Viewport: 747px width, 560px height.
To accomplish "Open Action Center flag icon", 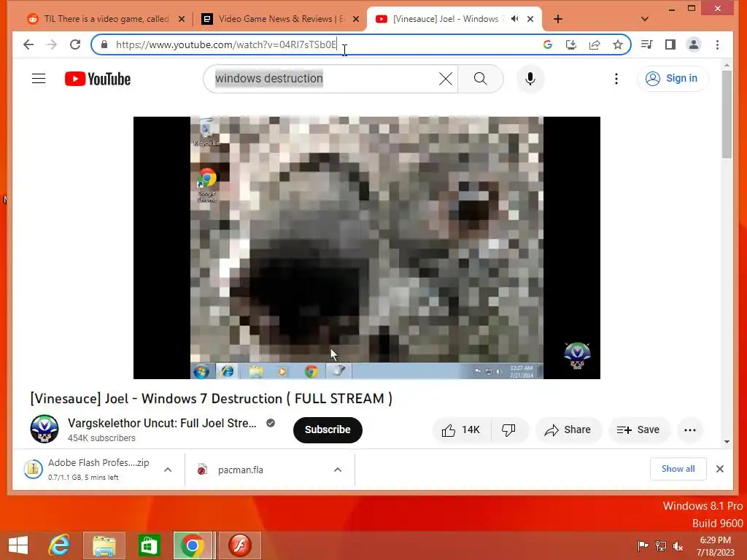I will click(x=643, y=546).
